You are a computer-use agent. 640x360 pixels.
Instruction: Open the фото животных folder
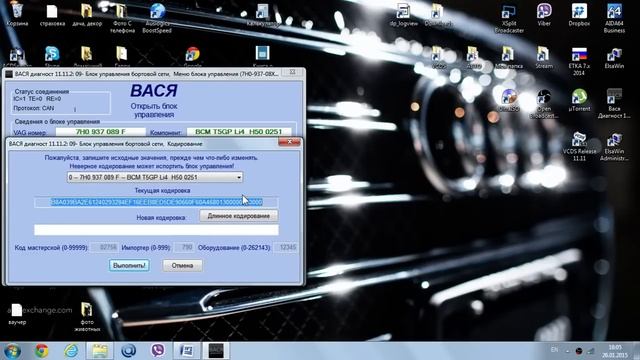pos(87,317)
